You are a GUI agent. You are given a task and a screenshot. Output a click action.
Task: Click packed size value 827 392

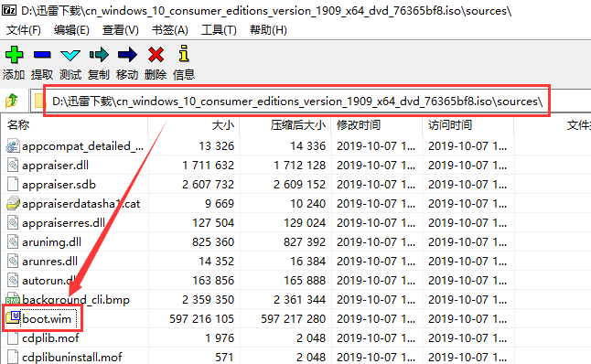pos(305,242)
